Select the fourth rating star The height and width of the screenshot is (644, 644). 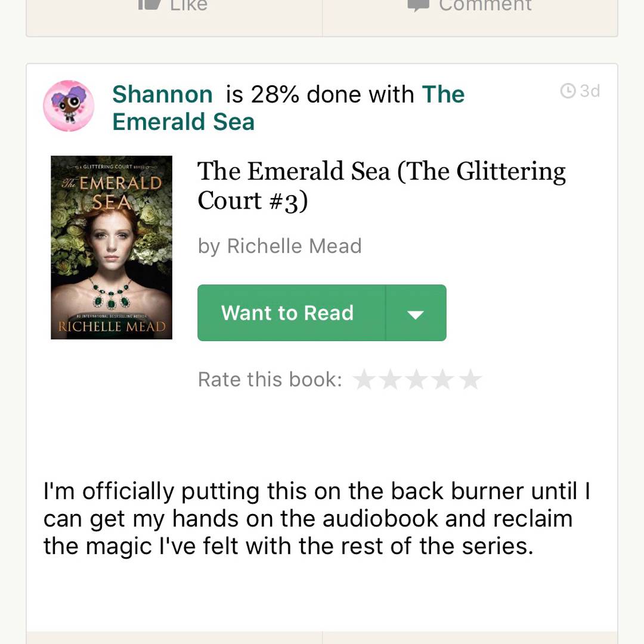point(444,380)
